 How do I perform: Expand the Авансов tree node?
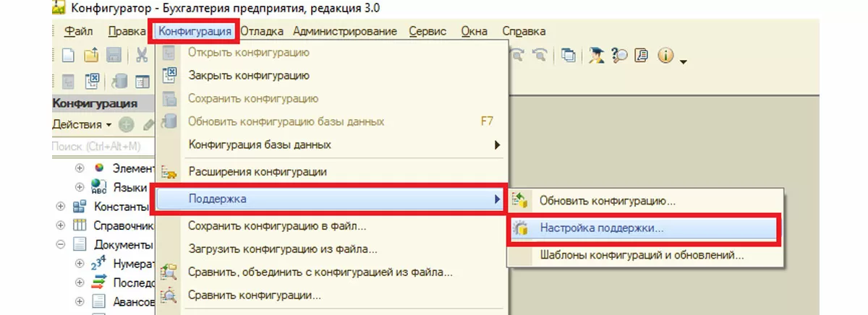[x=80, y=301]
